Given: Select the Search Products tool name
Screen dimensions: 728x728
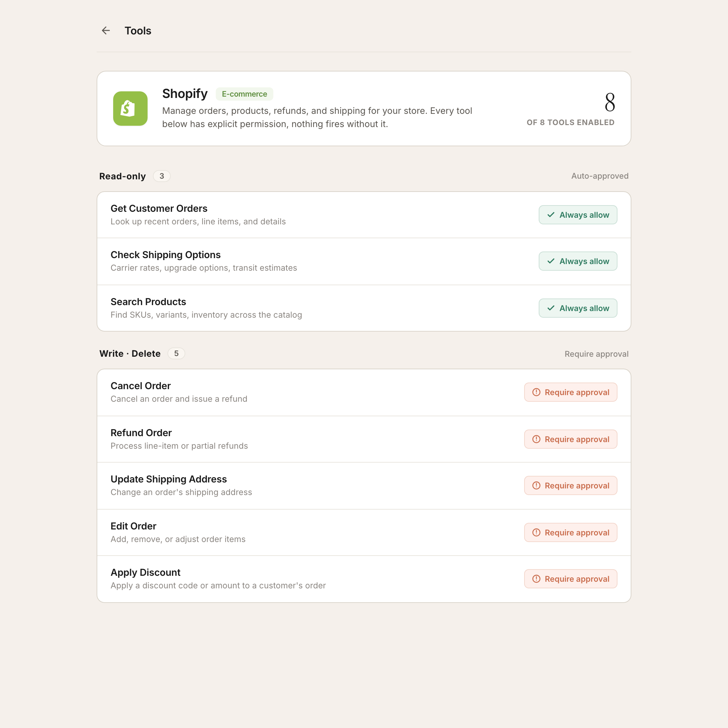Looking at the screenshot, I should [x=148, y=302].
